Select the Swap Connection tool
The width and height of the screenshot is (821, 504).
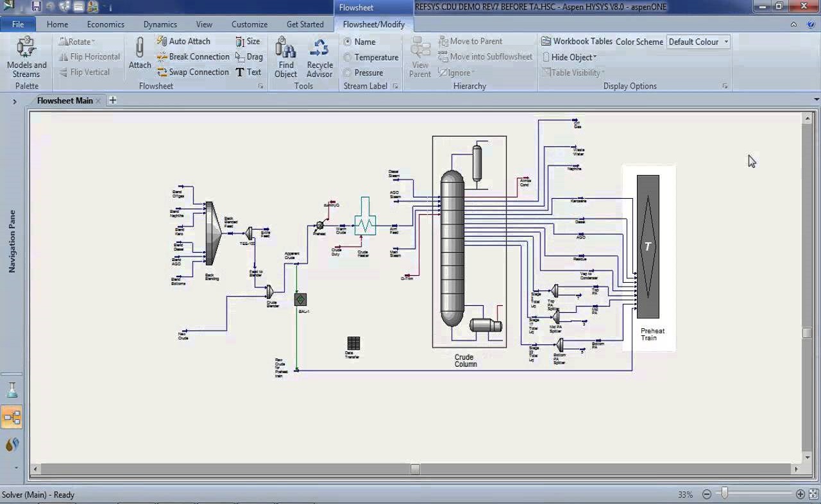[193, 72]
